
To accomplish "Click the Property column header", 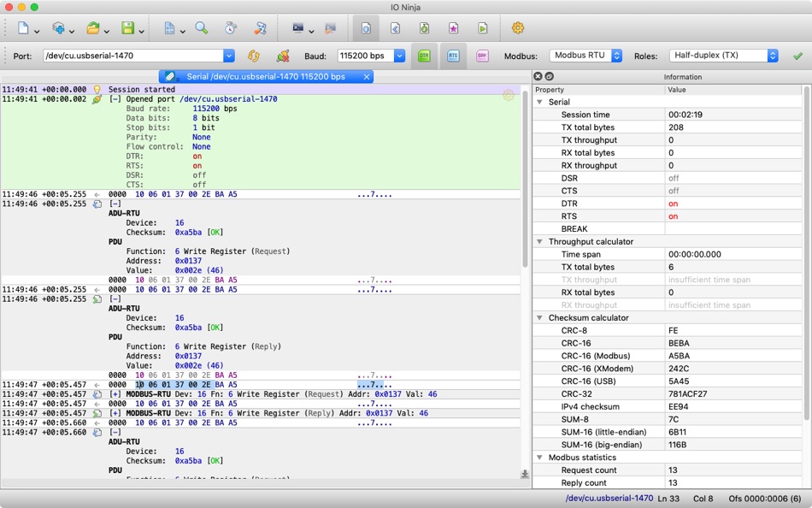I will (598, 90).
